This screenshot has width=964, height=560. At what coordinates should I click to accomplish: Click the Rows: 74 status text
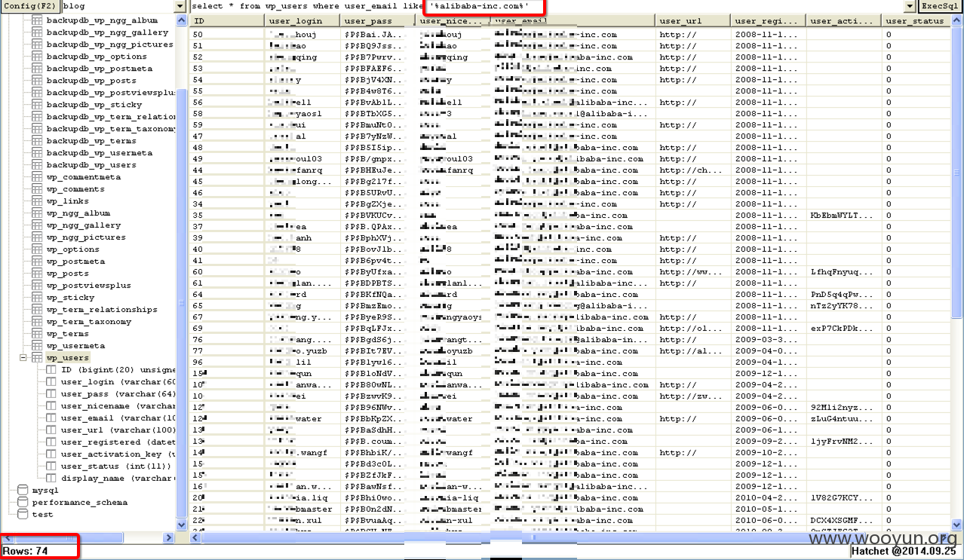pos(26,551)
